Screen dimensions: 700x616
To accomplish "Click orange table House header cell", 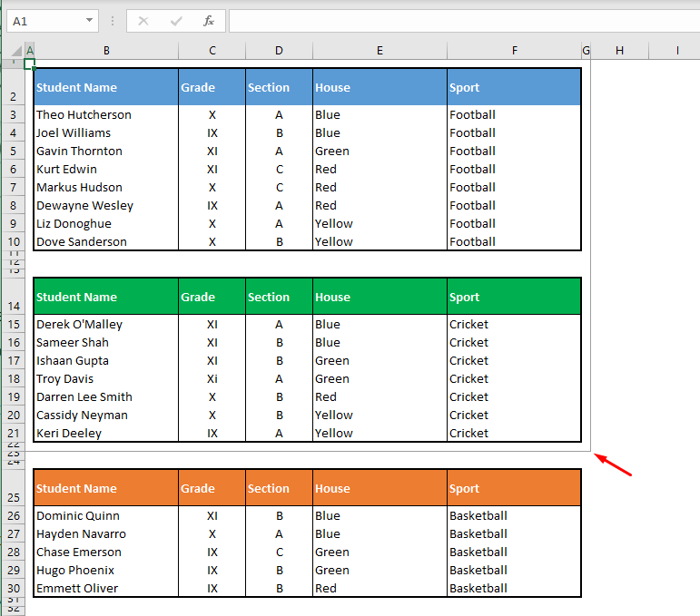I will pyautogui.click(x=380, y=488).
